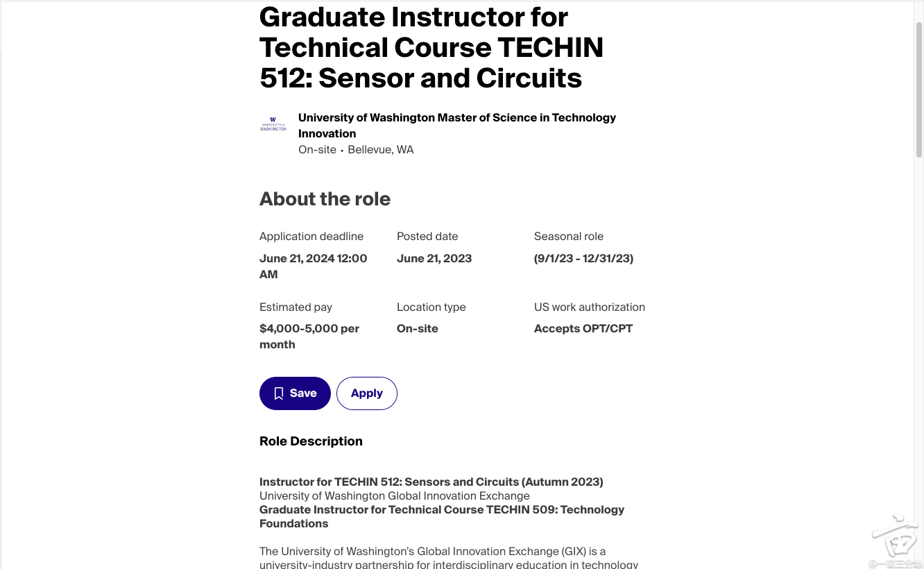Click the 'On-site • Bellevue, WA' location text
This screenshot has width=924, height=569.
[x=356, y=150]
